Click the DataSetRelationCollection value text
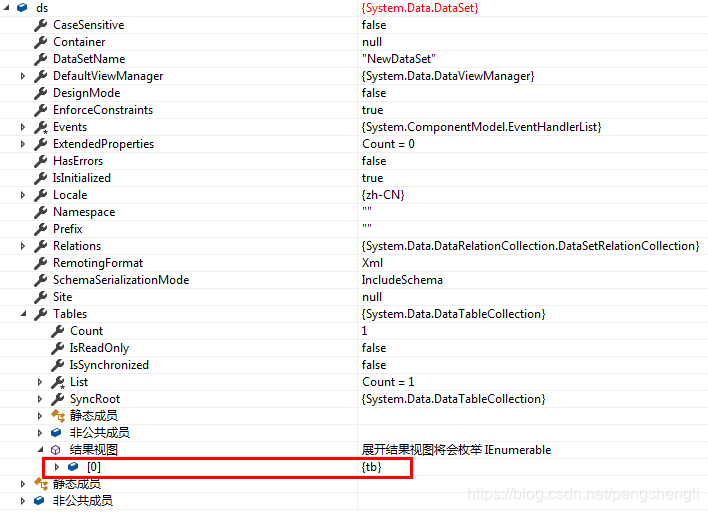Image resolution: width=708 pixels, height=512 pixels. [531, 246]
